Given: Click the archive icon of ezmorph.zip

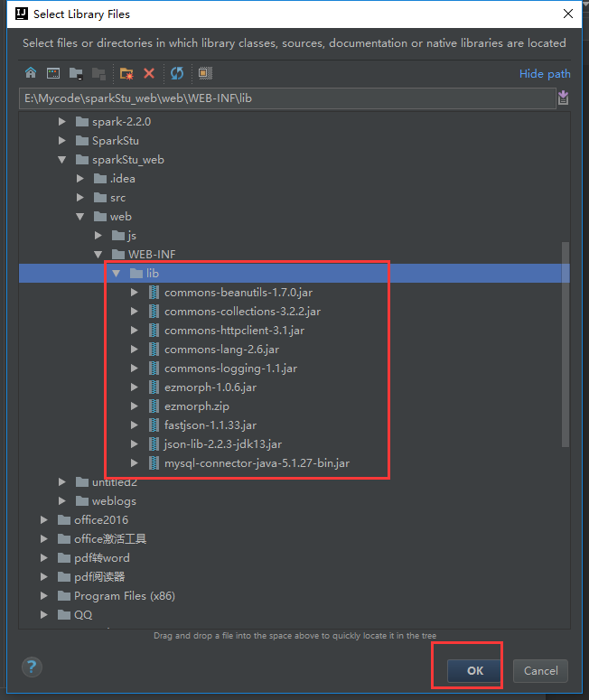Looking at the screenshot, I should coord(154,406).
